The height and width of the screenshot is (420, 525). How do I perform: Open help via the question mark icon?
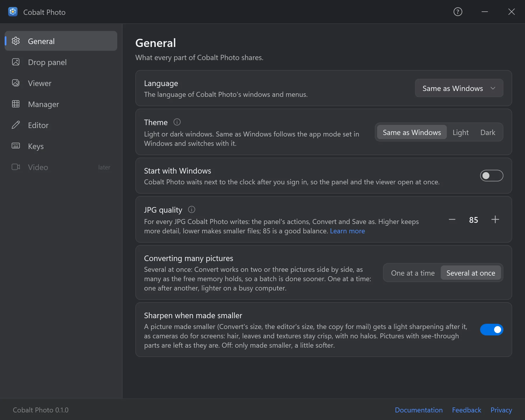click(458, 12)
